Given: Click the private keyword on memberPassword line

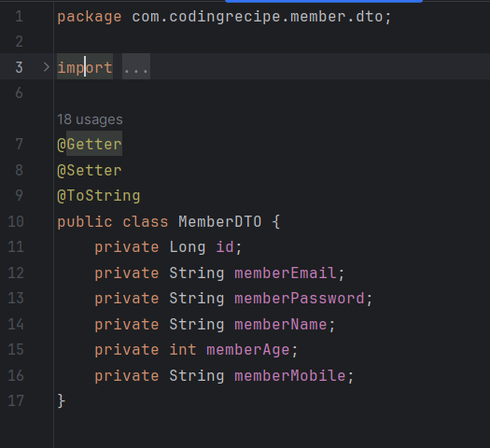Looking at the screenshot, I should (127, 299).
